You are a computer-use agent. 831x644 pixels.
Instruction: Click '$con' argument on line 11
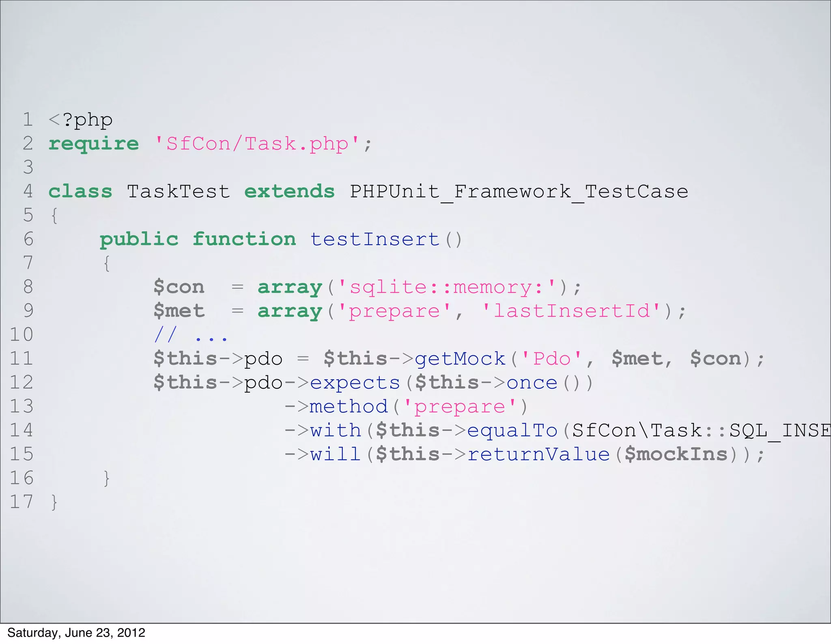716,359
